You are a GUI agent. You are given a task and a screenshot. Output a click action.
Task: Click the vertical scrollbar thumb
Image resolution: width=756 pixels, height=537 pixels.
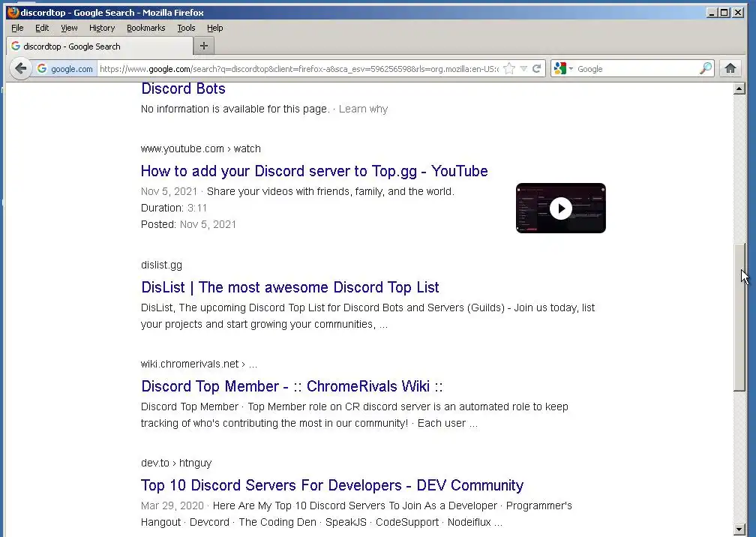coord(739,317)
